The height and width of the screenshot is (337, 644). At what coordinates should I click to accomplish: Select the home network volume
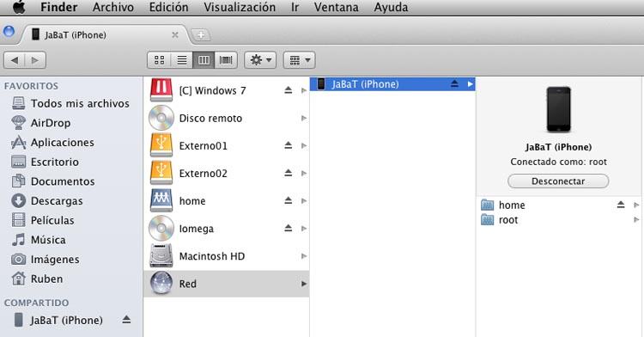click(x=227, y=200)
